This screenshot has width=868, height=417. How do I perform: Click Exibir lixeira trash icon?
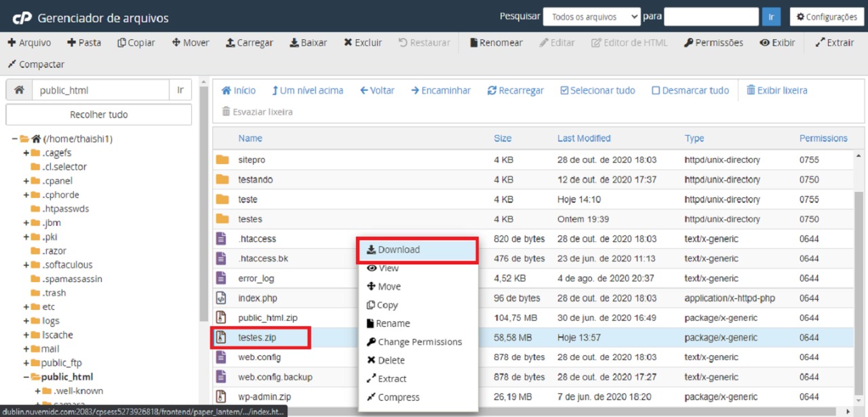pyautogui.click(x=751, y=90)
